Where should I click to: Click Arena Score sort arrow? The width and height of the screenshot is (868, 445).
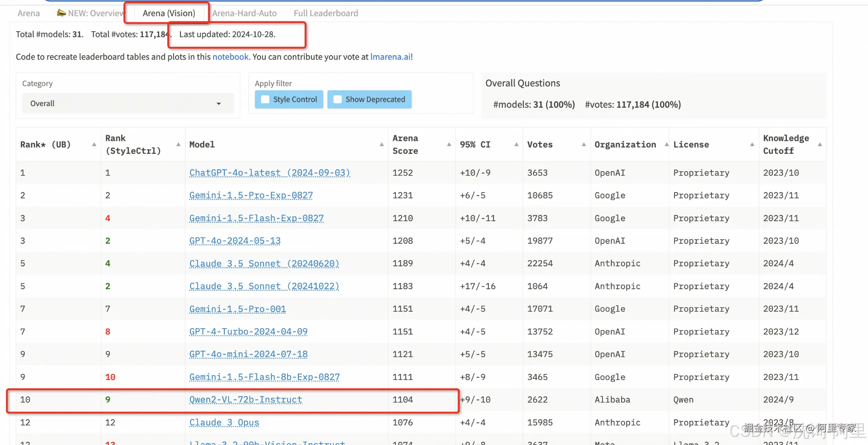pyautogui.click(x=449, y=144)
